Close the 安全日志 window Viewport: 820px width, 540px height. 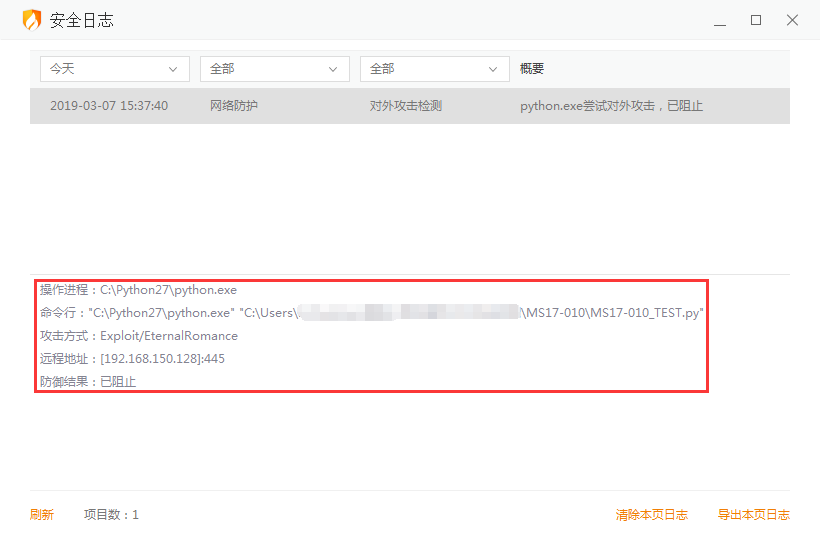click(792, 20)
